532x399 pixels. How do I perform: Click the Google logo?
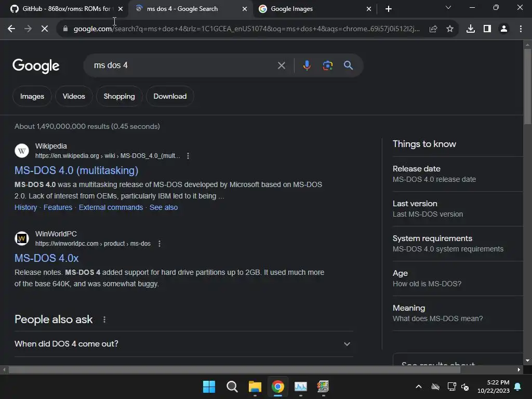click(x=36, y=66)
